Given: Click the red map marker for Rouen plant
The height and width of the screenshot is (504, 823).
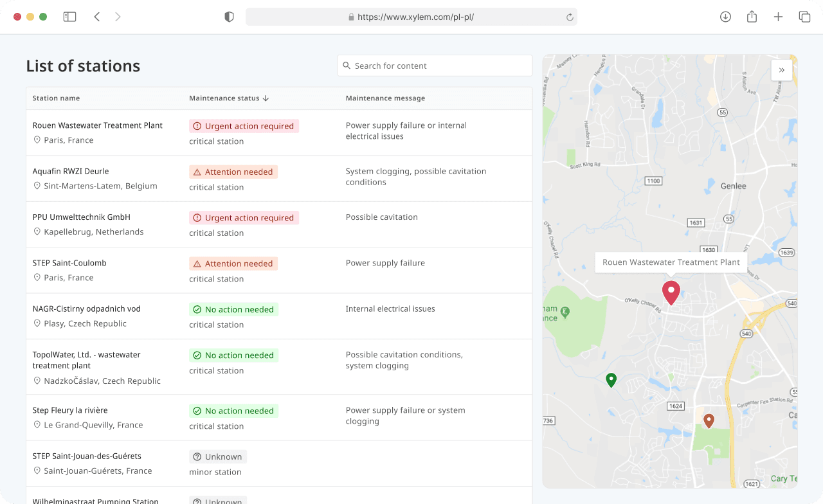Looking at the screenshot, I should pos(671,292).
